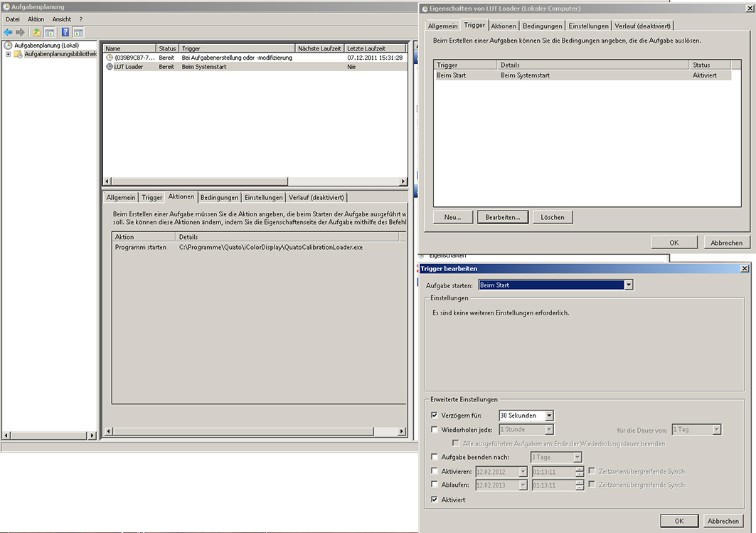
Task: Toggle the console tree pane icon
Action: pyautogui.click(x=50, y=32)
